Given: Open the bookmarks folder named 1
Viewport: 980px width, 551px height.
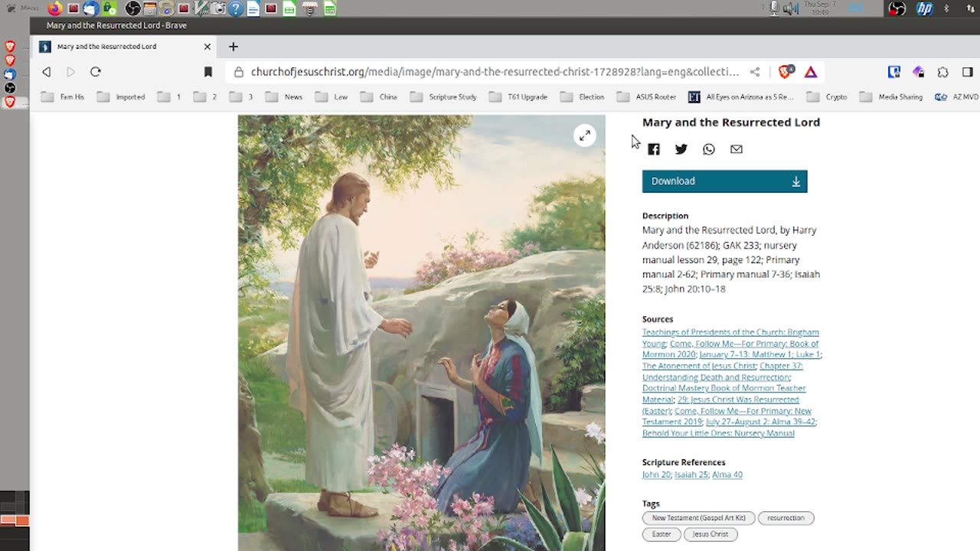Looking at the screenshot, I should point(169,97).
